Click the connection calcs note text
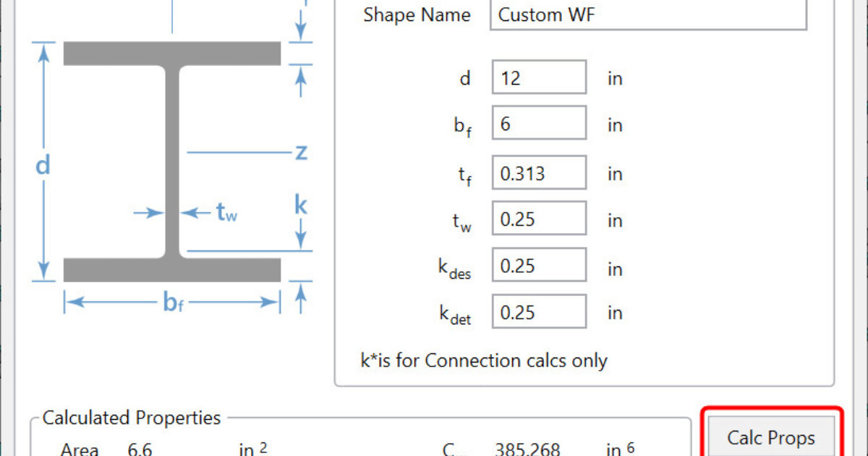868x456 pixels. 483,360
